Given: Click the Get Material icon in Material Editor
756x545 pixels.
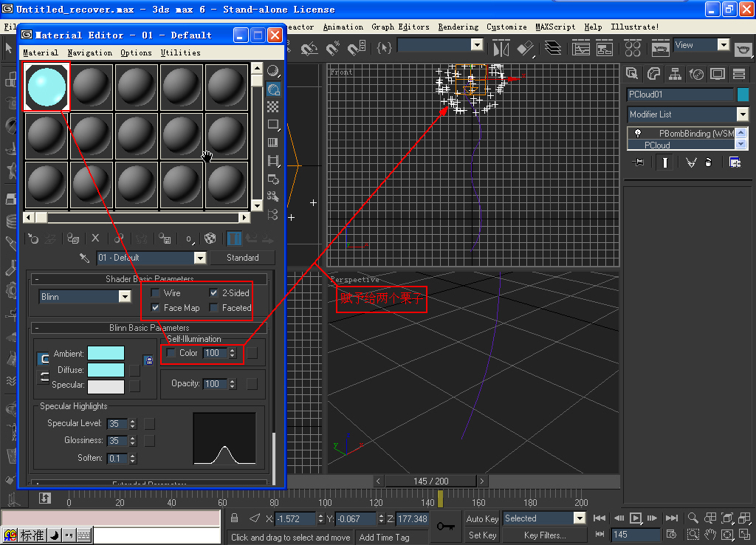Looking at the screenshot, I should pos(32,239).
